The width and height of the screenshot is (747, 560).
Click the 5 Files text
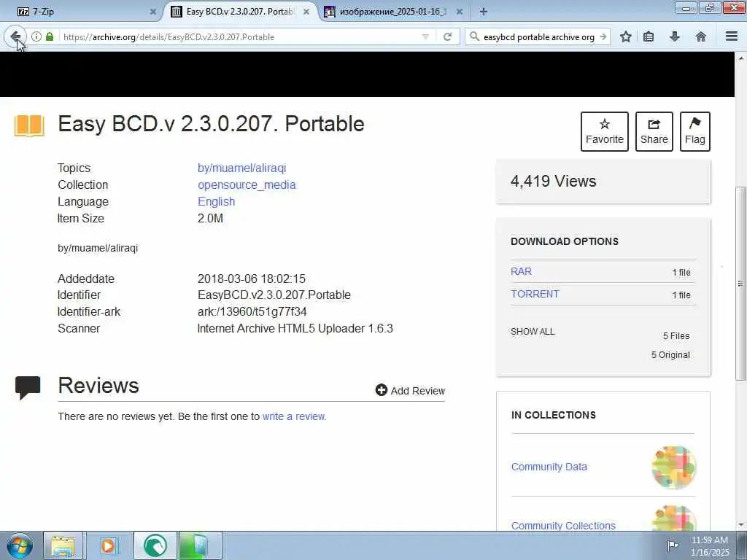click(676, 335)
